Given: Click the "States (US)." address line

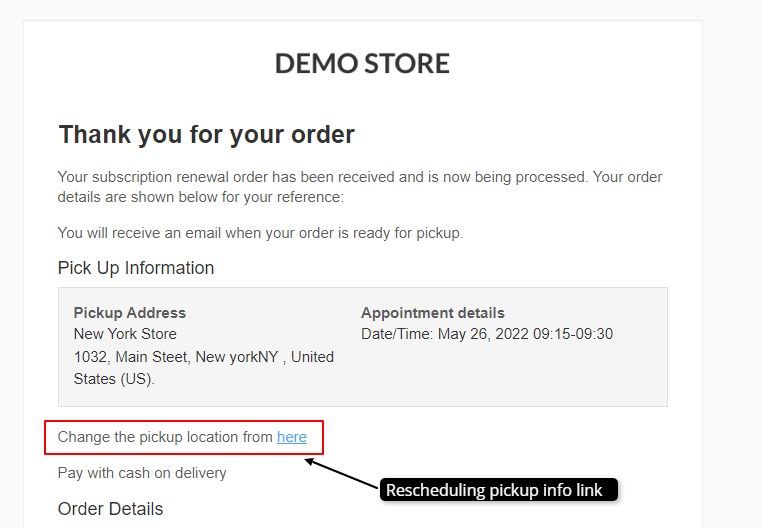Looking at the screenshot, I should point(114,379).
